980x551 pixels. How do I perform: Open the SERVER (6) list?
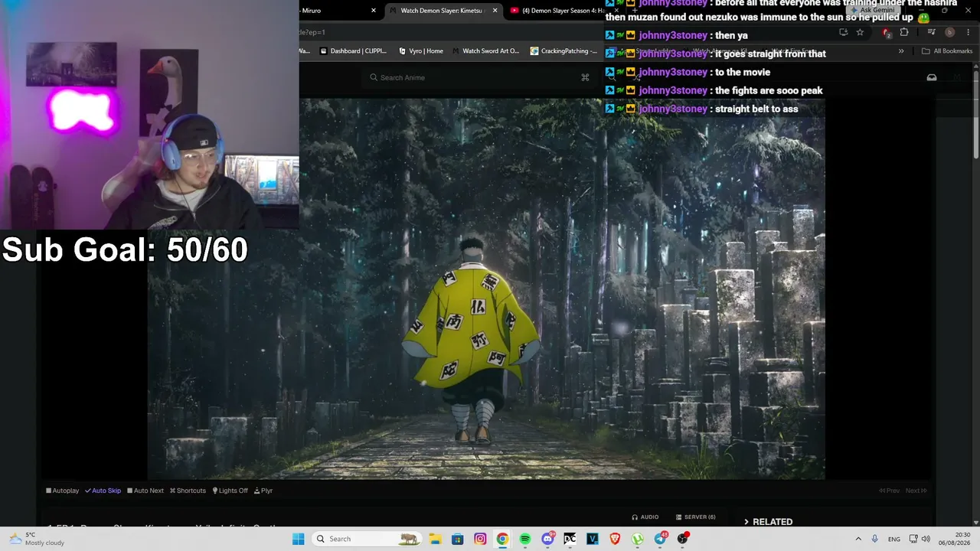[x=695, y=517]
